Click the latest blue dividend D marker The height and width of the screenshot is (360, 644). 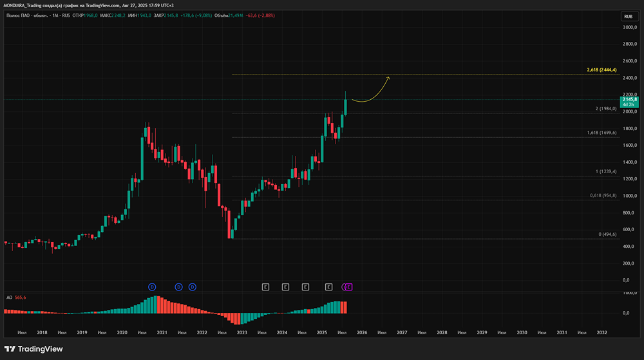coord(192,287)
